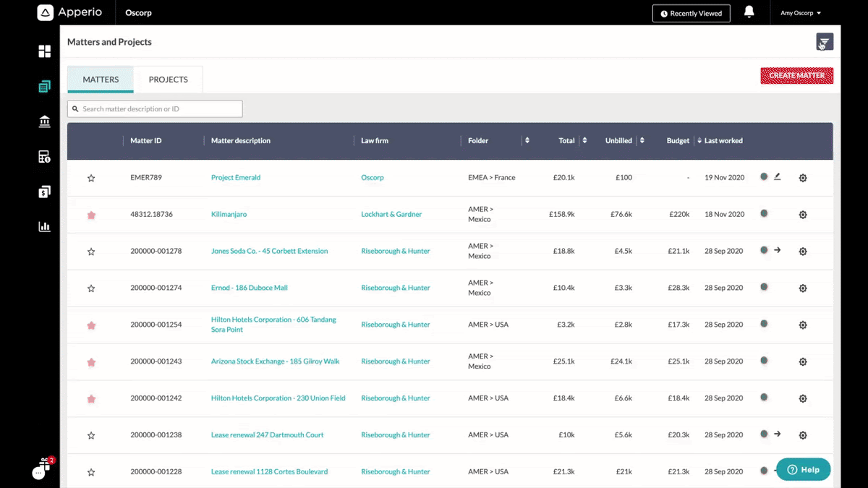
Task: Star the Jones Soda Co. matter
Action: pos(91,252)
